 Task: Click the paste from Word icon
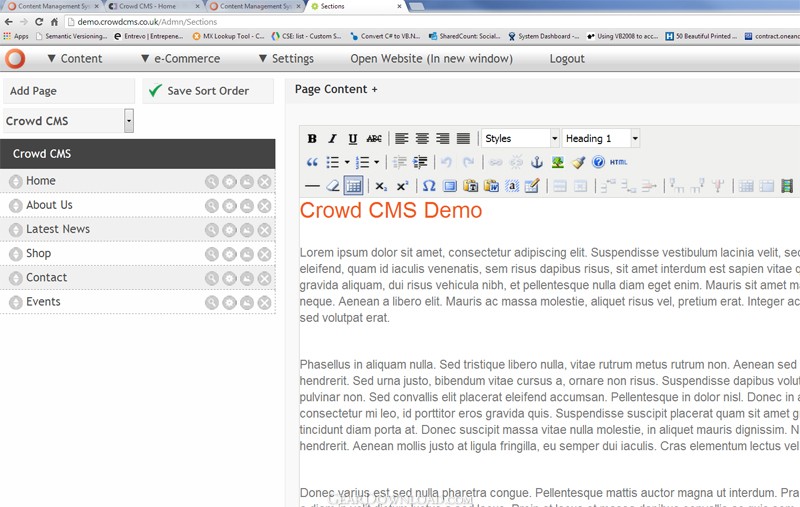pyautogui.click(x=491, y=186)
